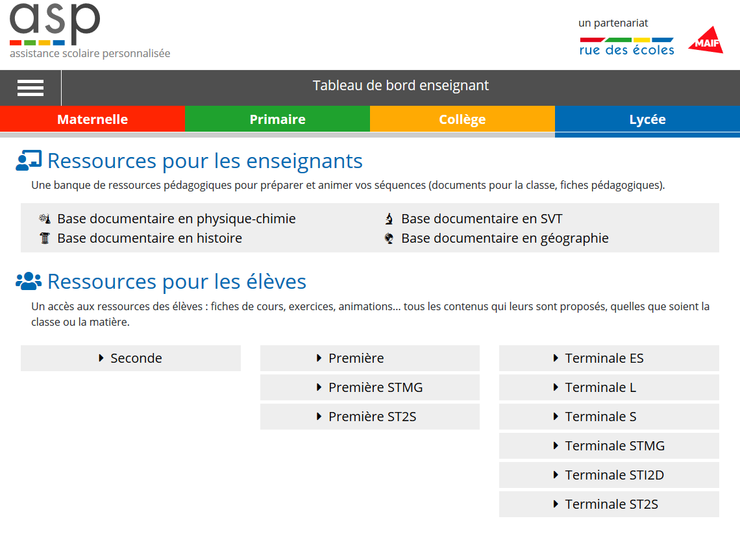This screenshot has width=740, height=560.
Task: Open the Primaire tab
Action: point(277,119)
